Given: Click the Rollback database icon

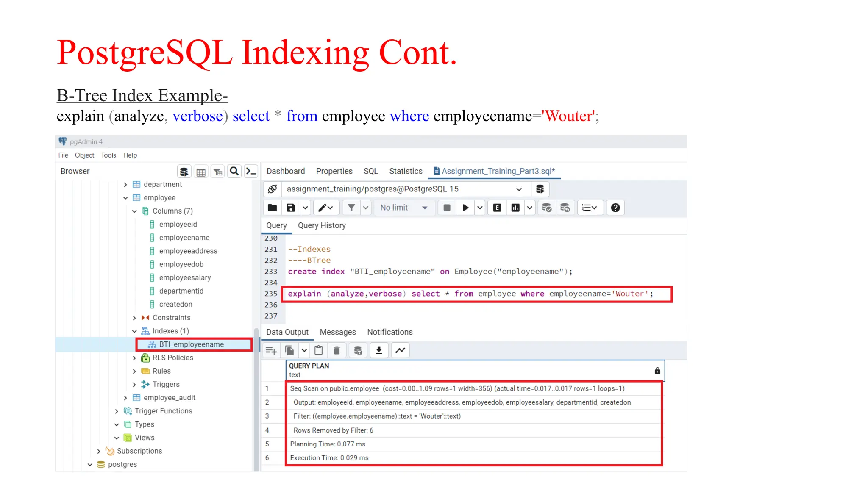Looking at the screenshot, I should [565, 208].
